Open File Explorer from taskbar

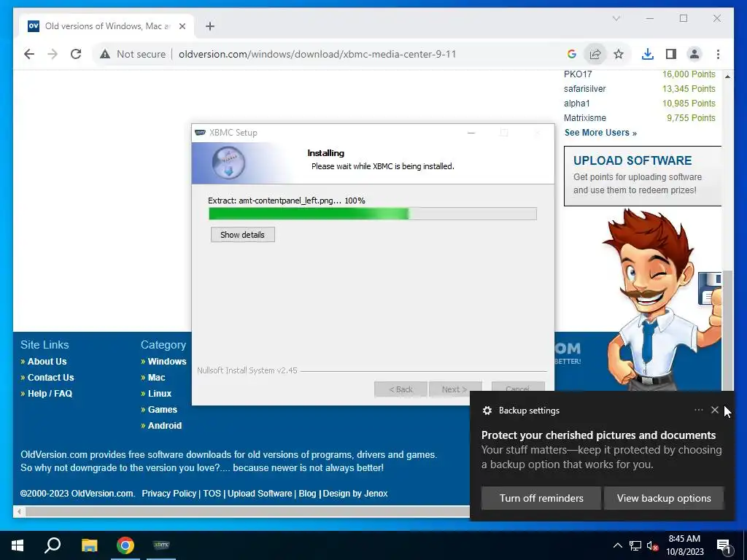point(89,545)
